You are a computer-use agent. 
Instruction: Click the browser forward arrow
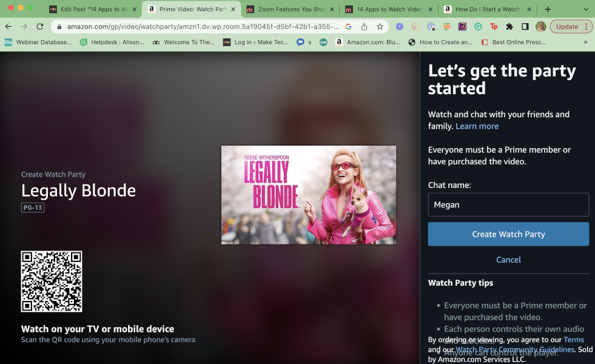coord(24,27)
